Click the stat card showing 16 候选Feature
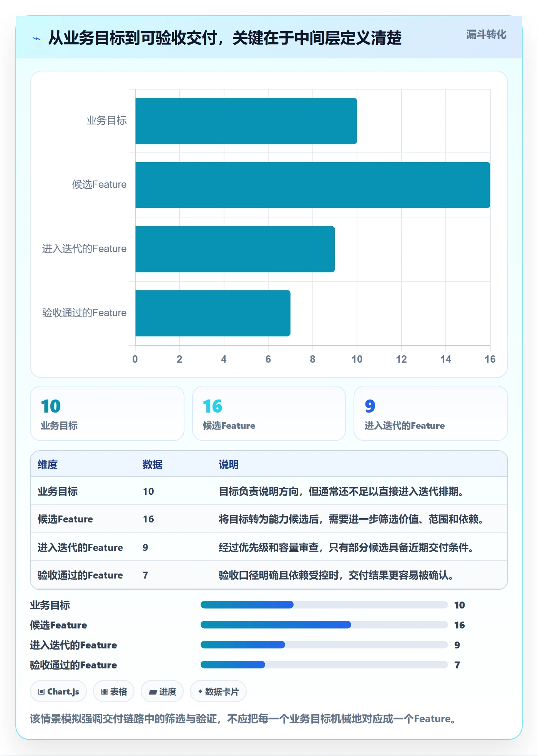Viewport: 538px width, 756px height. (269, 413)
